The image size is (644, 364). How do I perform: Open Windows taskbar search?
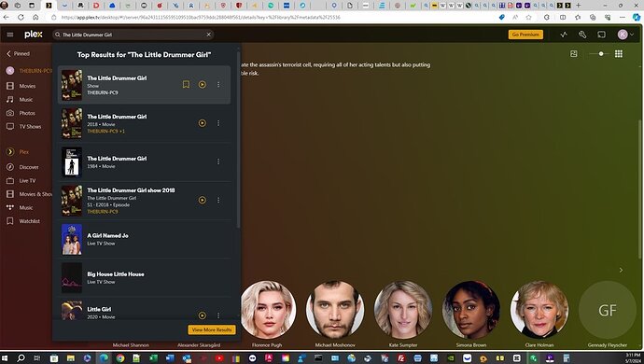(x=21, y=358)
